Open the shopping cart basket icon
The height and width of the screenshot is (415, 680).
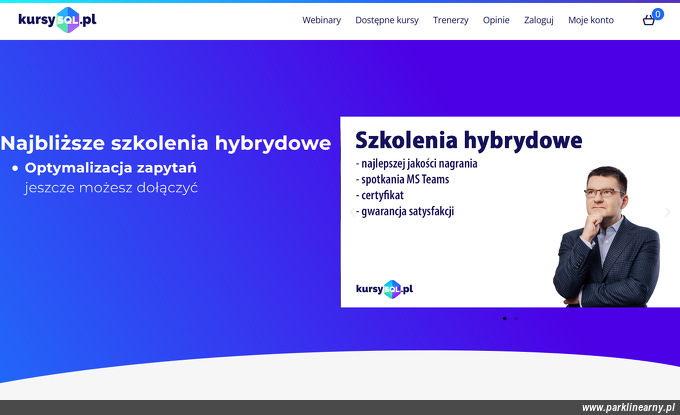coord(648,20)
